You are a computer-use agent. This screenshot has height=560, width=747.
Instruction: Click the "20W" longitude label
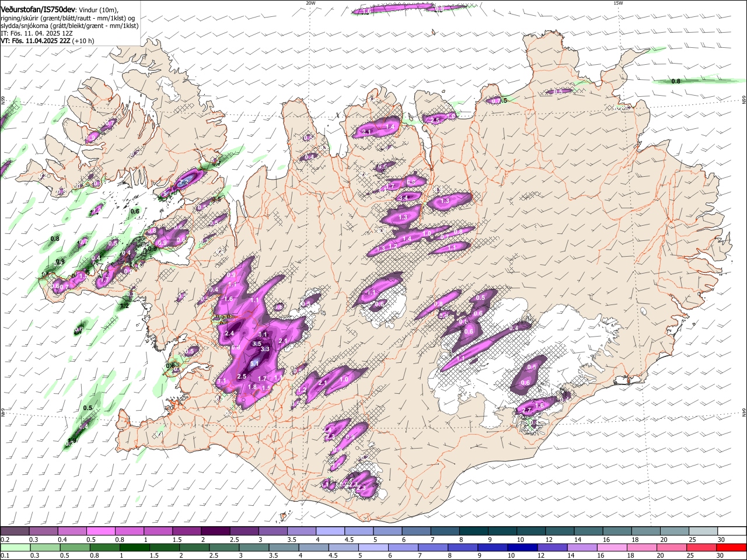click(x=310, y=3)
